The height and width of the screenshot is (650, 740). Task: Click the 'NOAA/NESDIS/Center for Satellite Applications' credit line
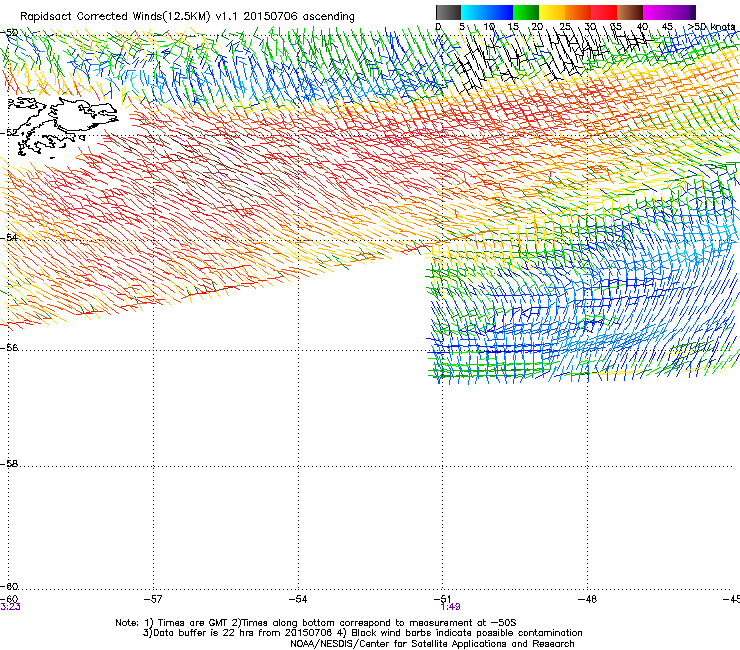pos(432,644)
